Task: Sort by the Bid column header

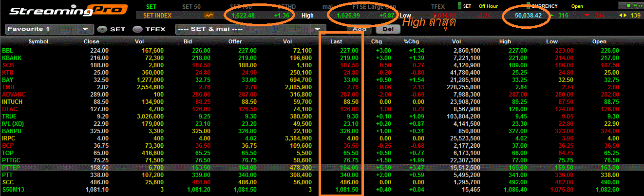Action: click(x=188, y=41)
